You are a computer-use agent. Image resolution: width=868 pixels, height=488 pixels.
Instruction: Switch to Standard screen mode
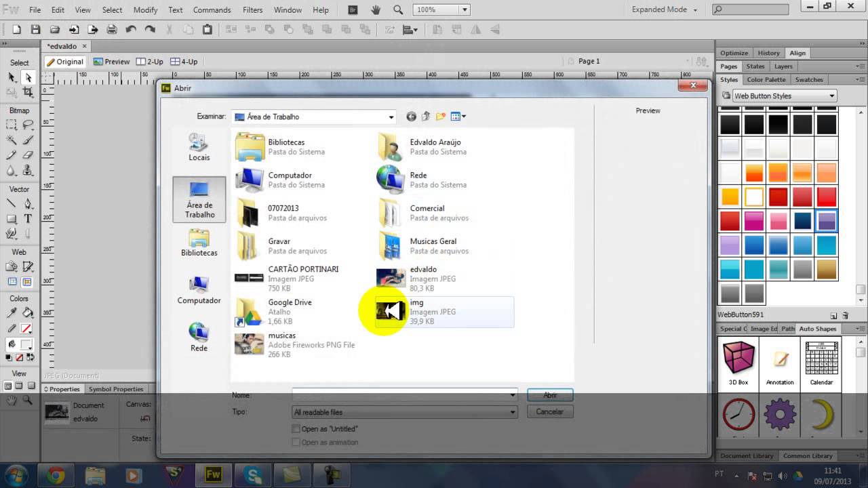pos(8,386)
